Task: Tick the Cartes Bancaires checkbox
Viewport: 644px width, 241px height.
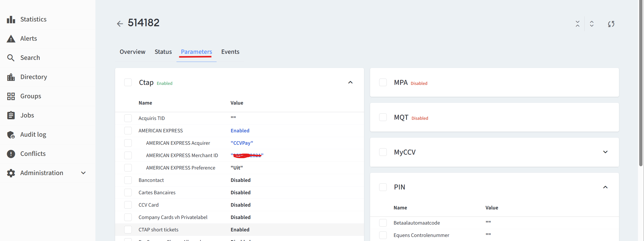Action: [128, 193]
